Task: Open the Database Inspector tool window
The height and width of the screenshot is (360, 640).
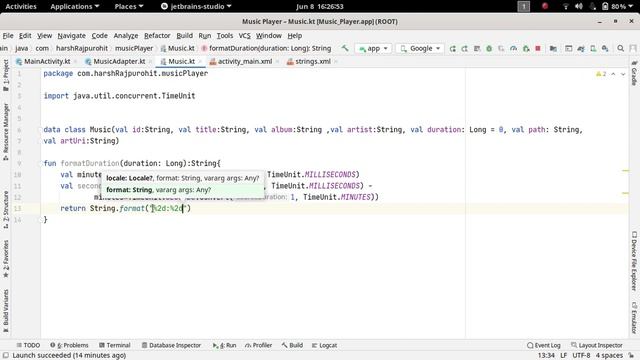Action: coord(171,345)
